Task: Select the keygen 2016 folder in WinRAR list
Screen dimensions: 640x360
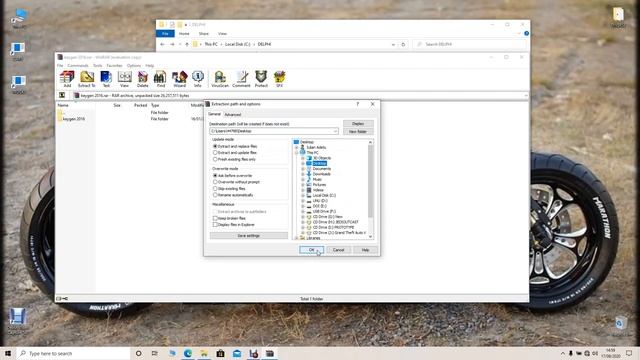Action: (x=73, y=119)
